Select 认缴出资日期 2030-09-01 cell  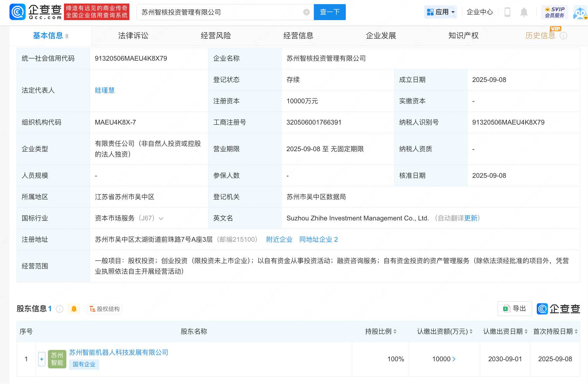coord(505,359)
